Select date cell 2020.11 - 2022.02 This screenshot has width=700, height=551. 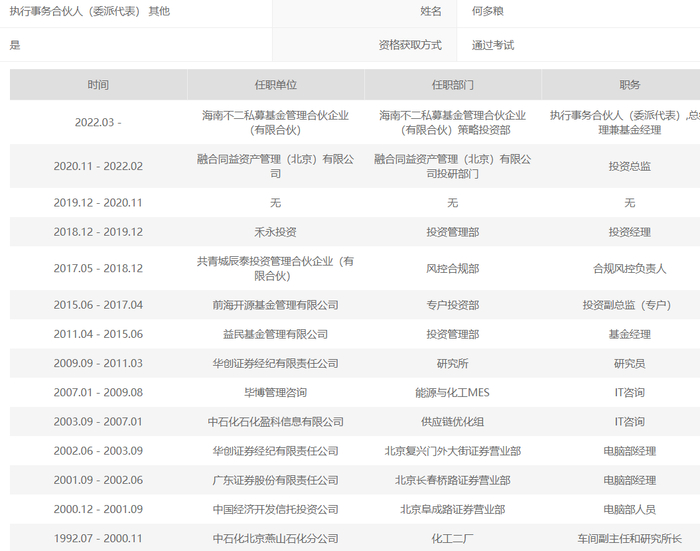98,166
